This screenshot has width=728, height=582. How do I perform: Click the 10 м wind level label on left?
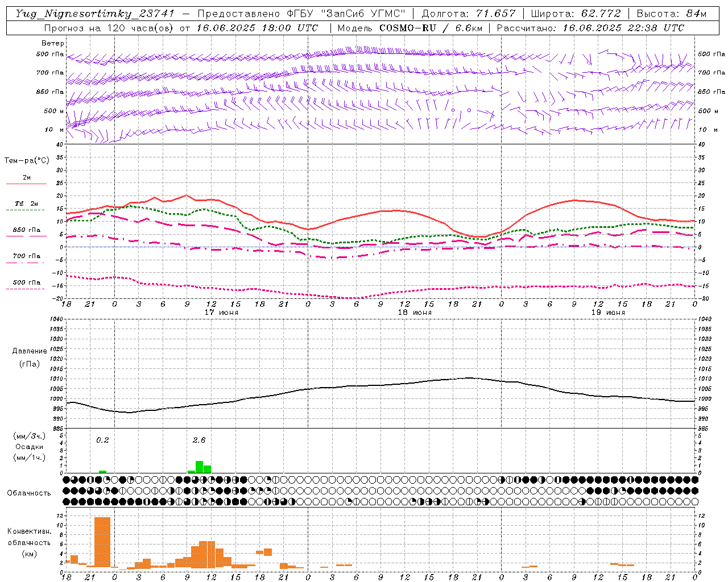pyautogui.click(x=55, y=130)
